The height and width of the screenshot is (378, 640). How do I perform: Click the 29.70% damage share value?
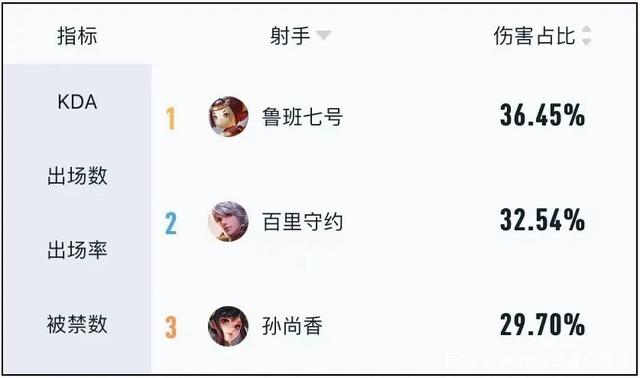pyautogui.click(x=542, y=325)
